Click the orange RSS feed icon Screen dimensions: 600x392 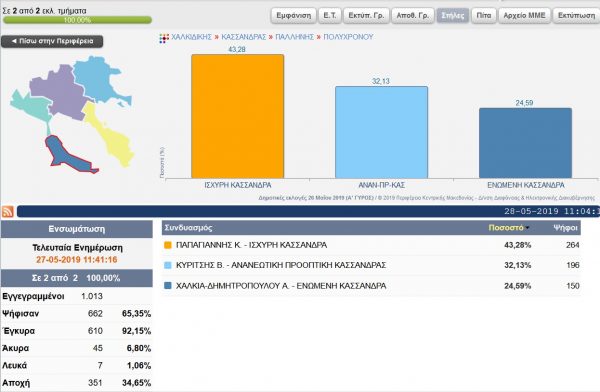point(8,211)
